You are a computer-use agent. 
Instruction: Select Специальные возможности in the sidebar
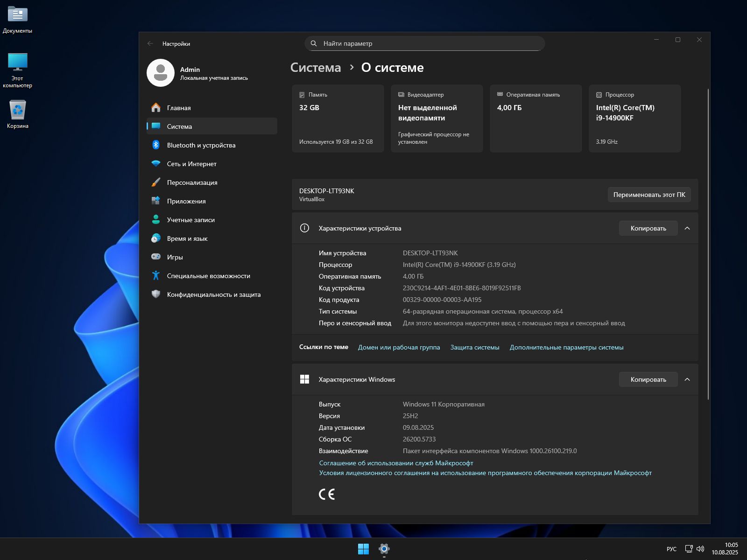click(212, 276)
